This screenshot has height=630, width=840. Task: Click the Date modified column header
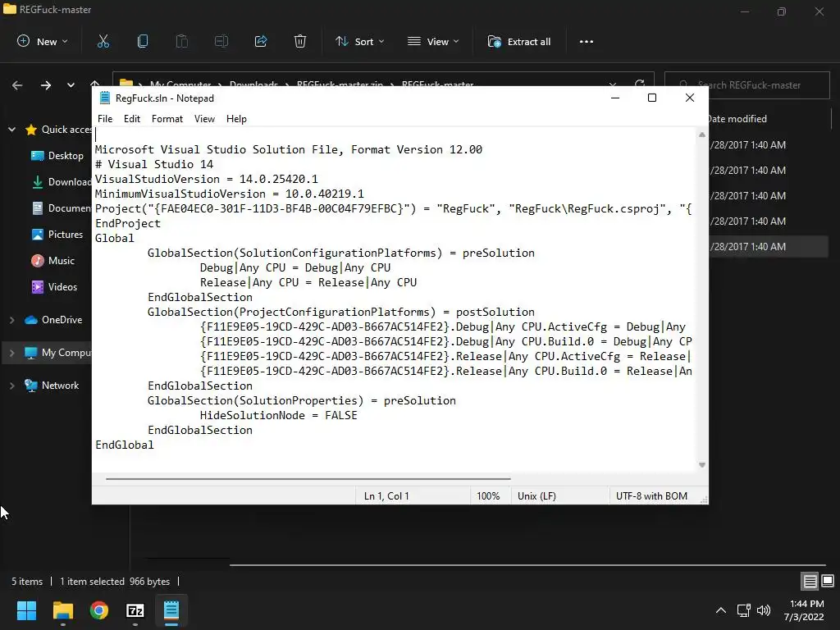point(737,119)
